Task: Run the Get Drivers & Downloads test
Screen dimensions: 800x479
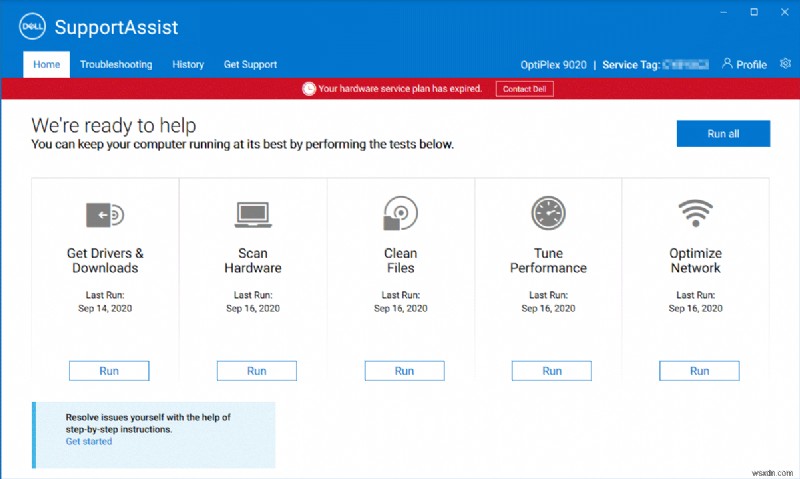Action: 109,371
